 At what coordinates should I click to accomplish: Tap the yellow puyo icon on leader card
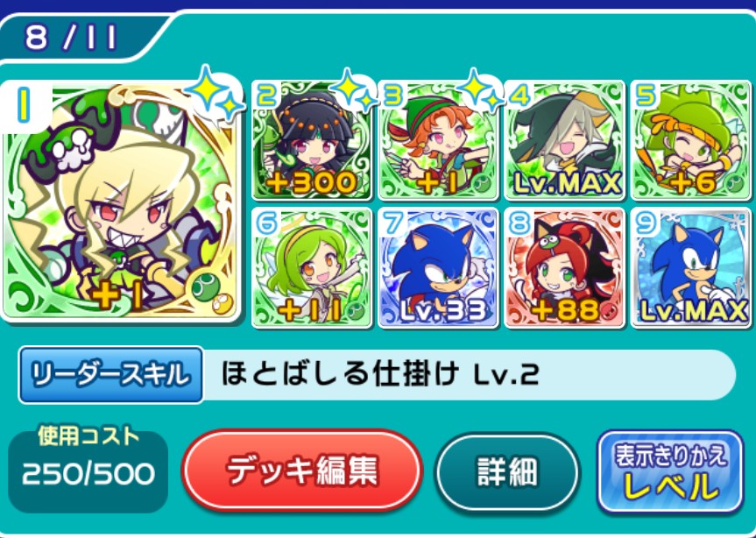(x=223, y=305)
